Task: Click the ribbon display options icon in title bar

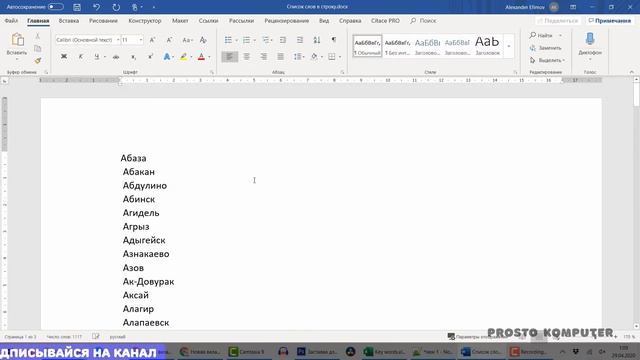Action: tap(573, 7)
